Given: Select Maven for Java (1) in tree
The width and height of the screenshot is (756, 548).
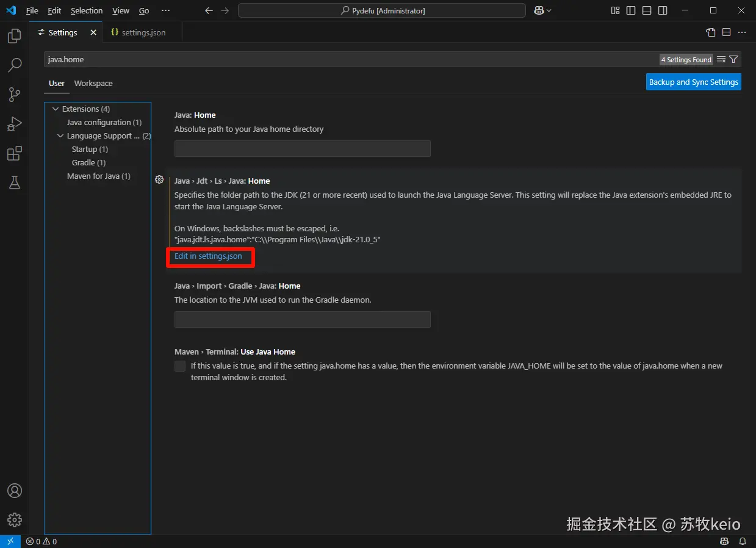Looking at the screenshot, I should pyautogui.click(x=98, y=176).
